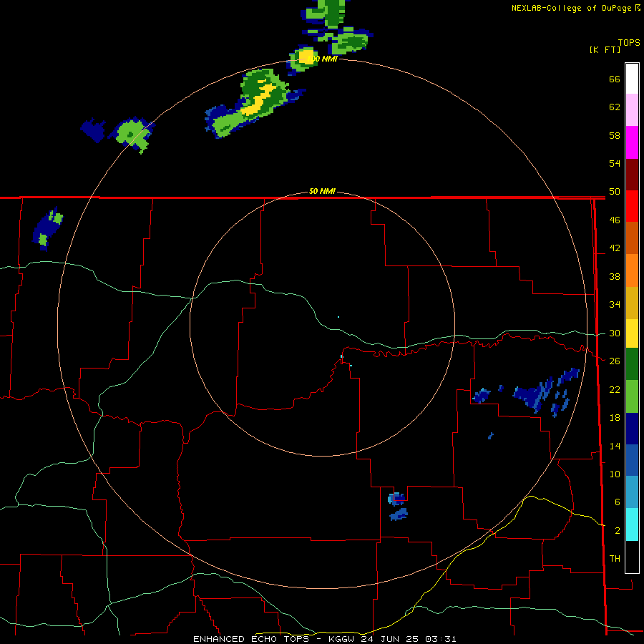Click the '66' legend value label

click(615, 79)
